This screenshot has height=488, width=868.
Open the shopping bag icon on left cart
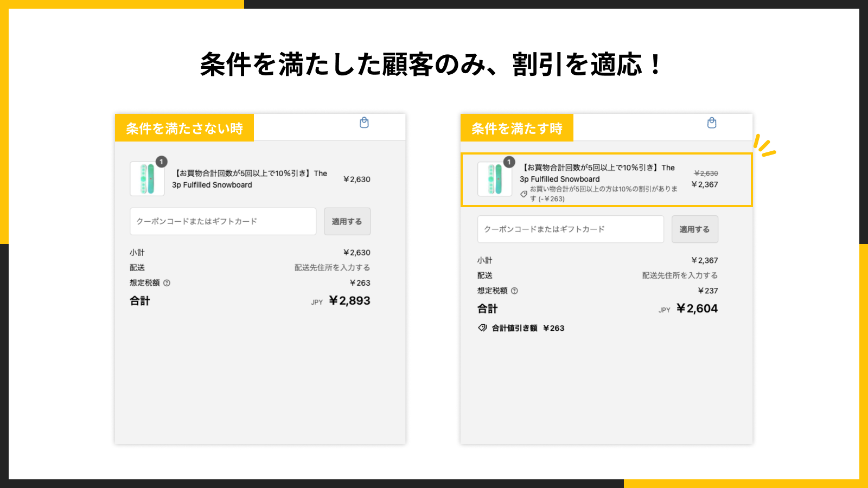click(364, 123)
